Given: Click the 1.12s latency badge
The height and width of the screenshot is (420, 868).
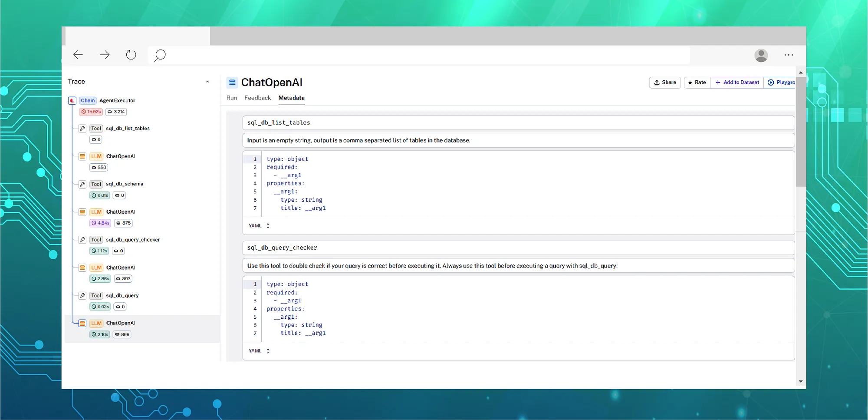Looking at the screenshot, I should (99, 251).
